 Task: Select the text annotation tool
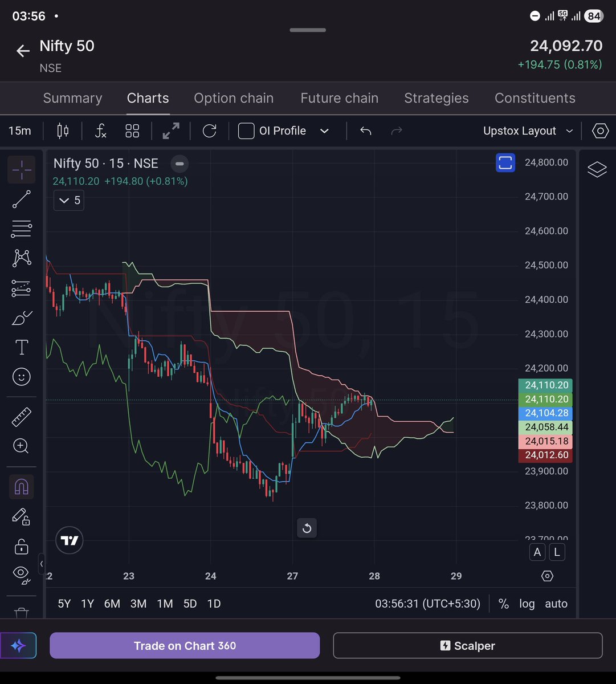click(x=22, y=347)
